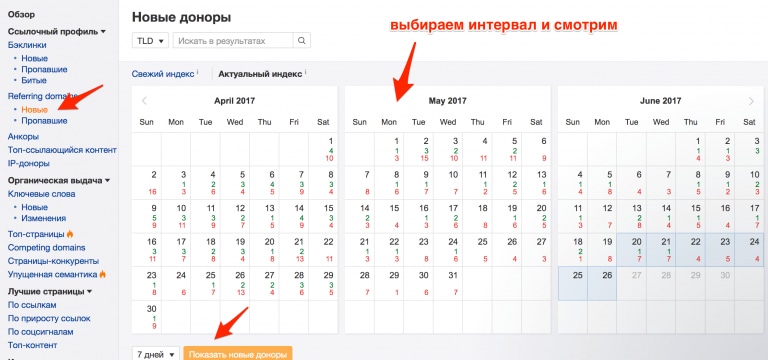Click the June 2017 month title
Screen dimensions: 768x360
tap(661, 101)
